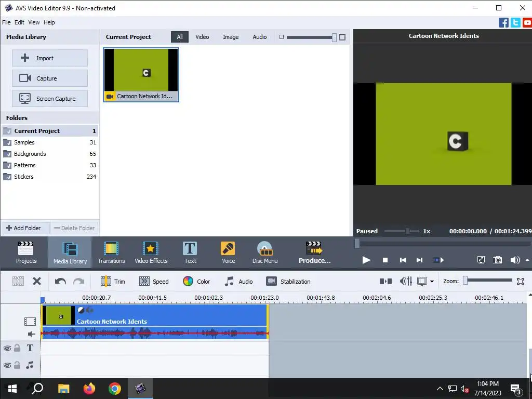Switch preview to full screen

click(481, 260)
